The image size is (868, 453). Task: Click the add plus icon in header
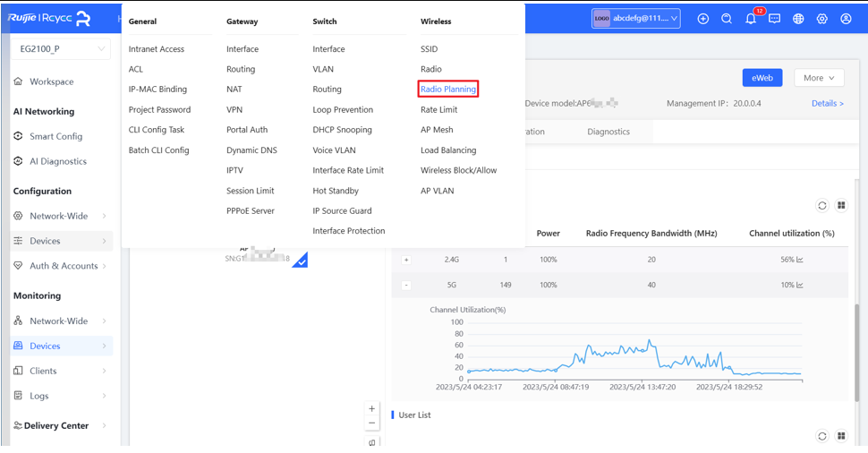[703, 19]
